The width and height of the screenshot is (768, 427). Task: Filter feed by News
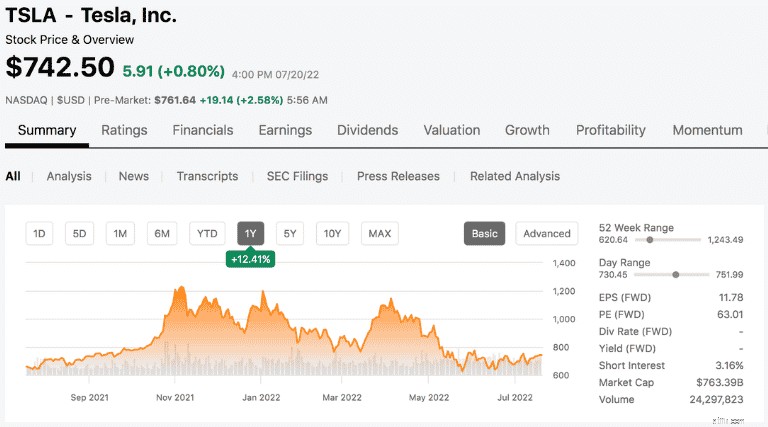[134, 176]
